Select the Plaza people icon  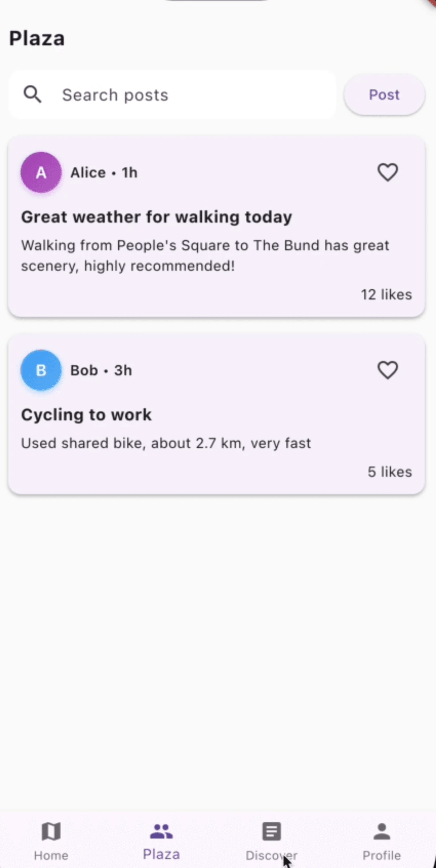tap(161, 831)
